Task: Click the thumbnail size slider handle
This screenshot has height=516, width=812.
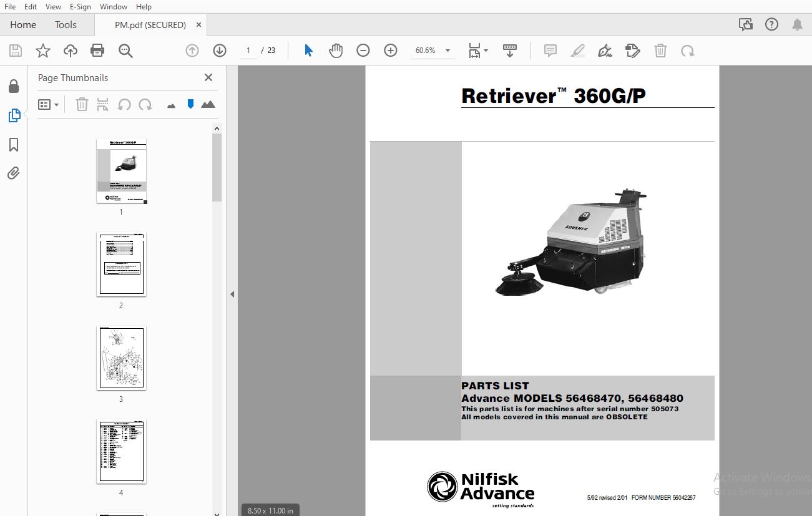Action: [190, 104]
